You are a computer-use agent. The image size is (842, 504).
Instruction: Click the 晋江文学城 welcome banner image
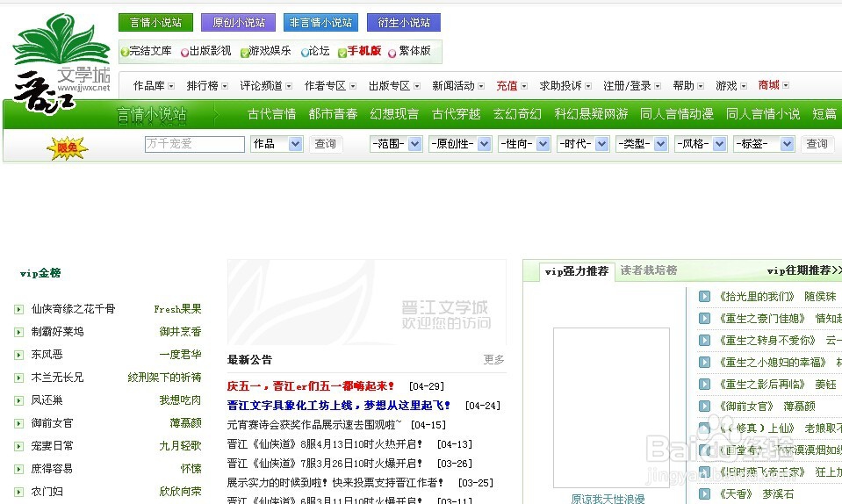pos(367,302)
